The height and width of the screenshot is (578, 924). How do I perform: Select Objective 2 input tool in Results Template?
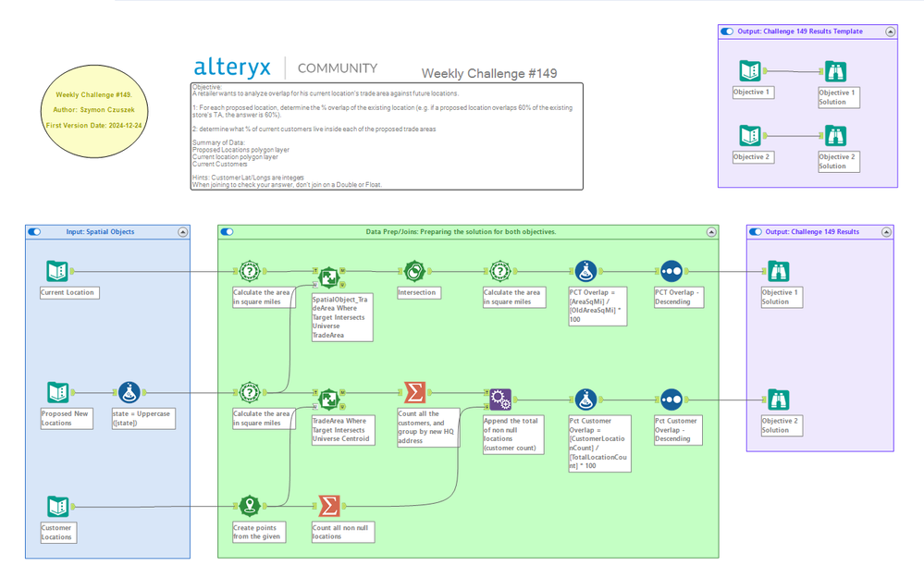750,136
